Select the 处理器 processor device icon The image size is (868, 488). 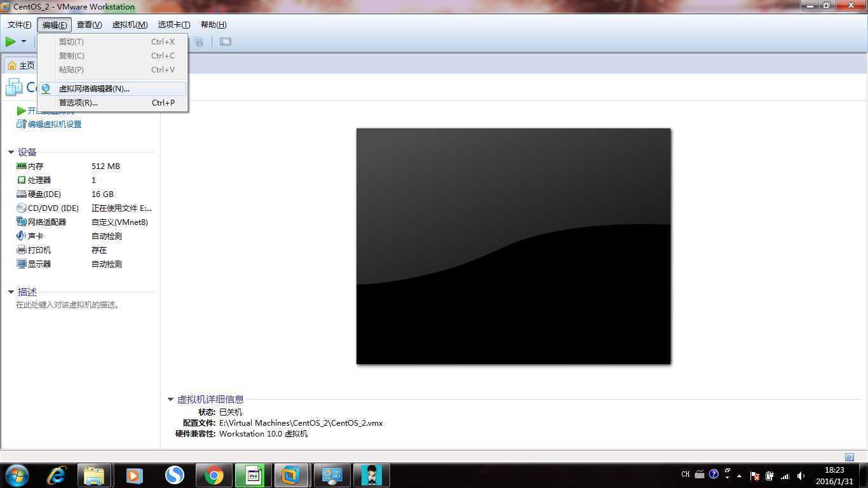22,180
